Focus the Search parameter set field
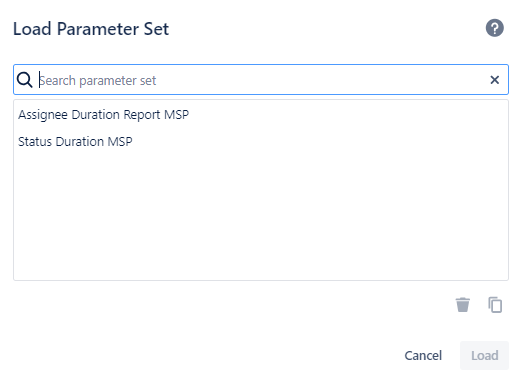The height and width of the screenshot is (380, 518). pyautogui.click(x=261, y=80)
